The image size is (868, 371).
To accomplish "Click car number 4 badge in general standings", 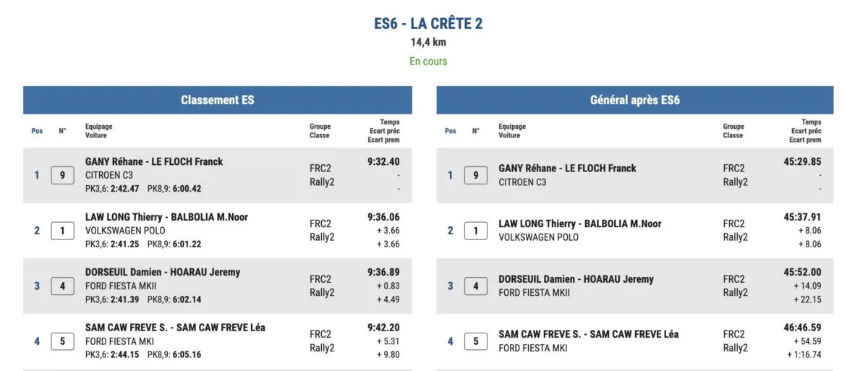I will tap(475, 286).
